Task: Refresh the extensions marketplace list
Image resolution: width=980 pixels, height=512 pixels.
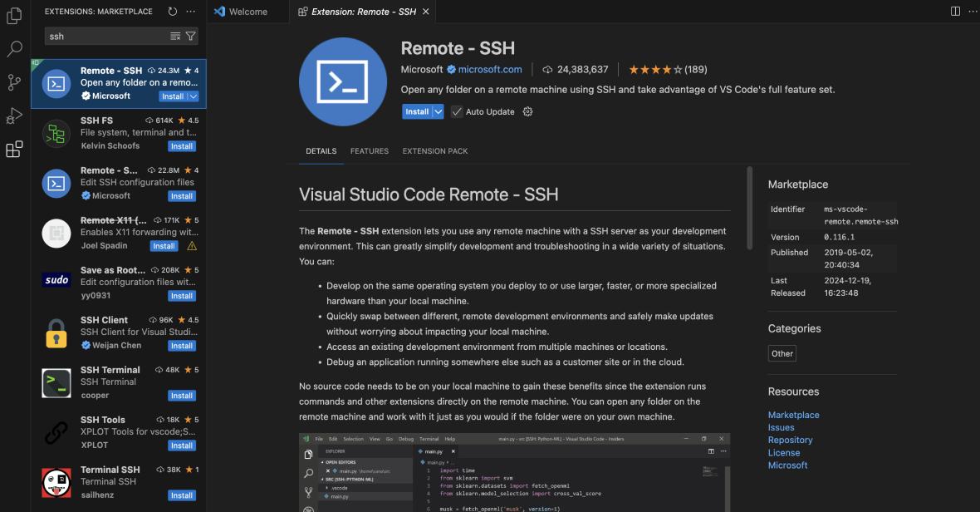Action: [173, 12]
